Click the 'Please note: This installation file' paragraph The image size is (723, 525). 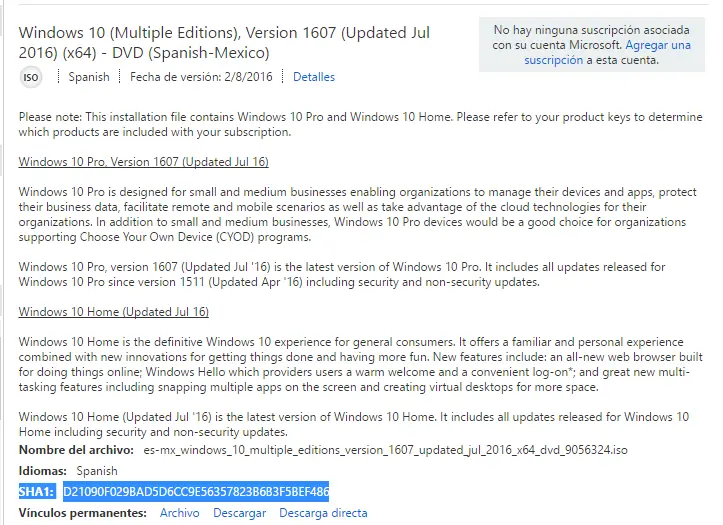tap(360, 124)
